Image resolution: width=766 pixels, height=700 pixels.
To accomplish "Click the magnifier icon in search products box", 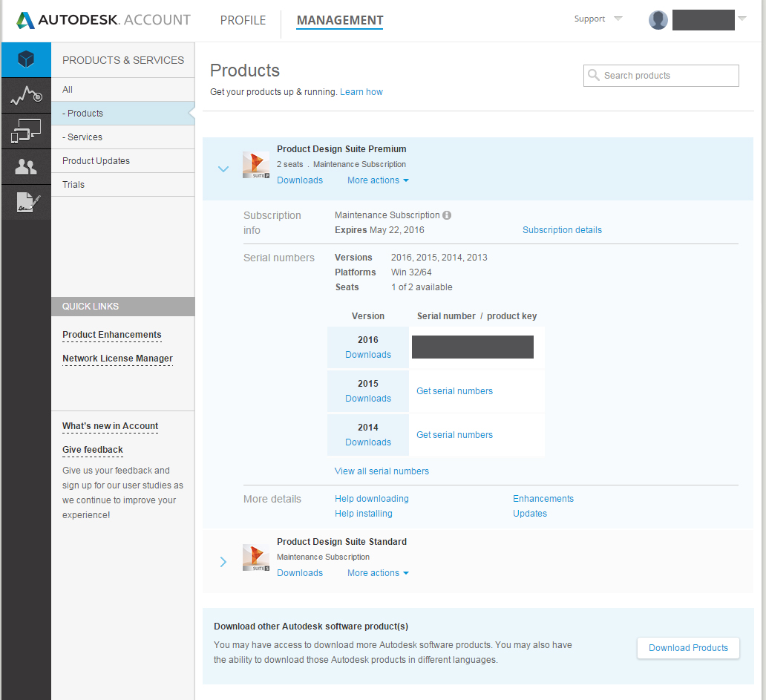I will point(593,75).
